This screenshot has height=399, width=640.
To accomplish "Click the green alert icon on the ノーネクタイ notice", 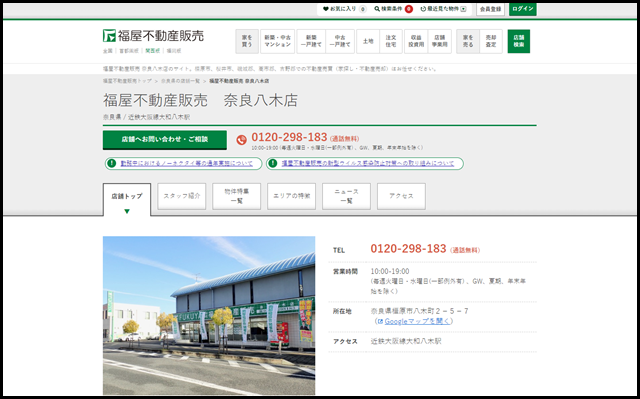I will pos(111,164).
